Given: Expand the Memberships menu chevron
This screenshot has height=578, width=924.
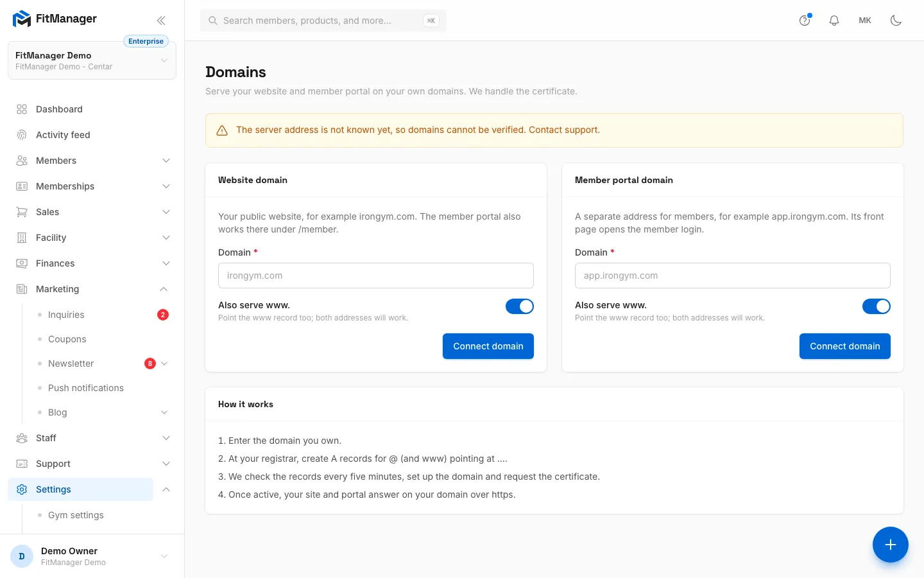Looking at the screenshot, I should 166,186.
